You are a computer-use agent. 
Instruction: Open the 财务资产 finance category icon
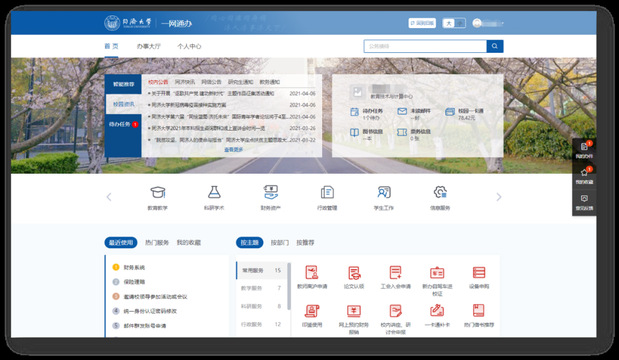coord(271,193)
